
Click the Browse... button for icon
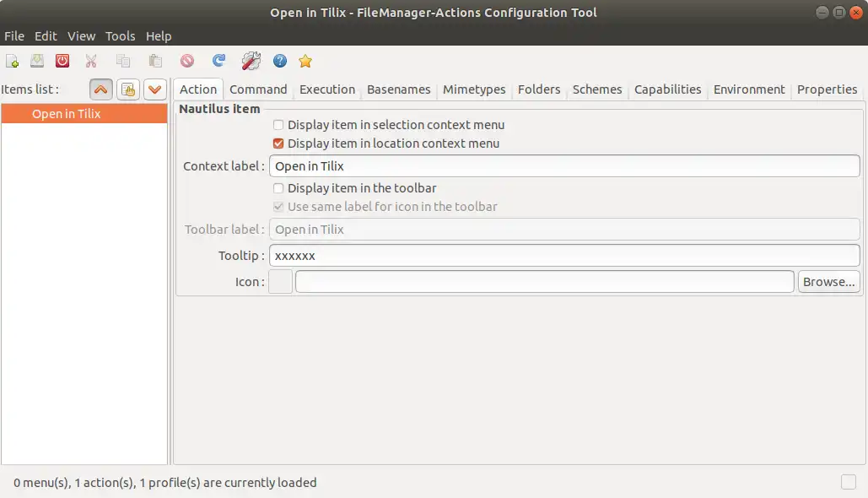[x=828, y=282]
